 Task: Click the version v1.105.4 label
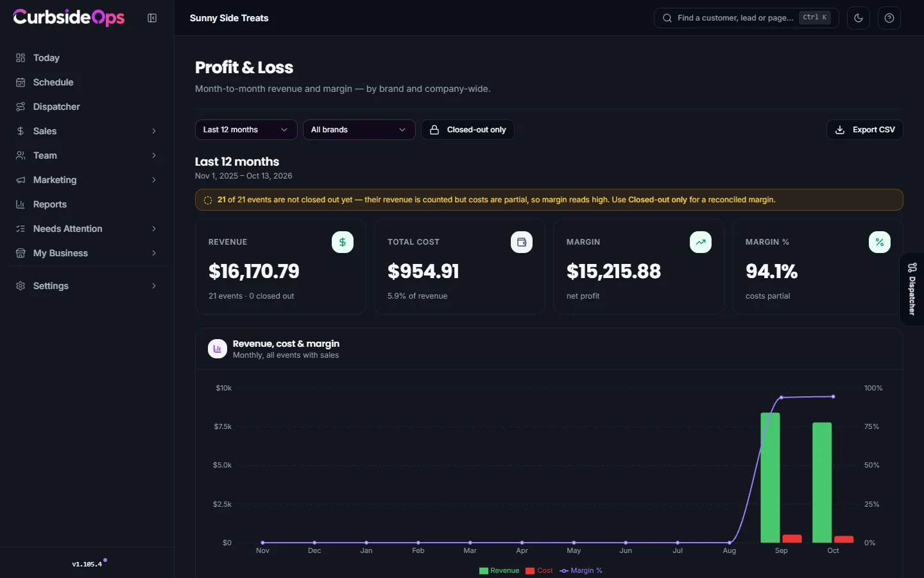pos(87,565)
